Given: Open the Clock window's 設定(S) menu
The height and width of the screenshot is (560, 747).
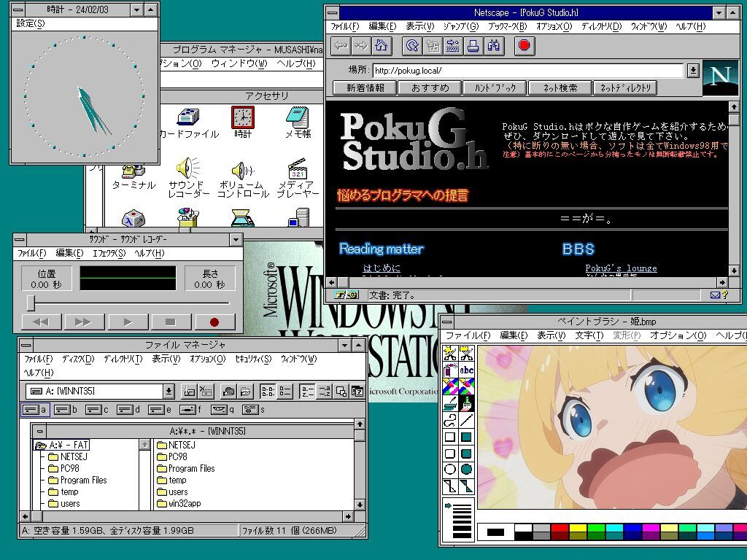Looking at the screenshot, I should coord(31,23).
